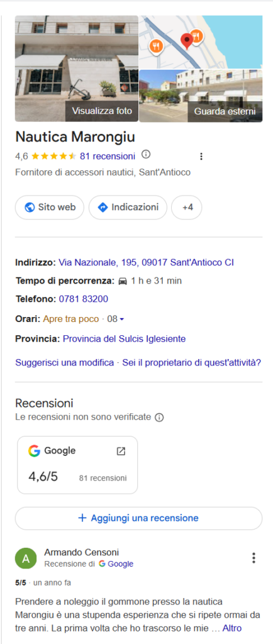Click Suggerisci una modifica link
Screen dimensions: 273x644
point(64,363)
